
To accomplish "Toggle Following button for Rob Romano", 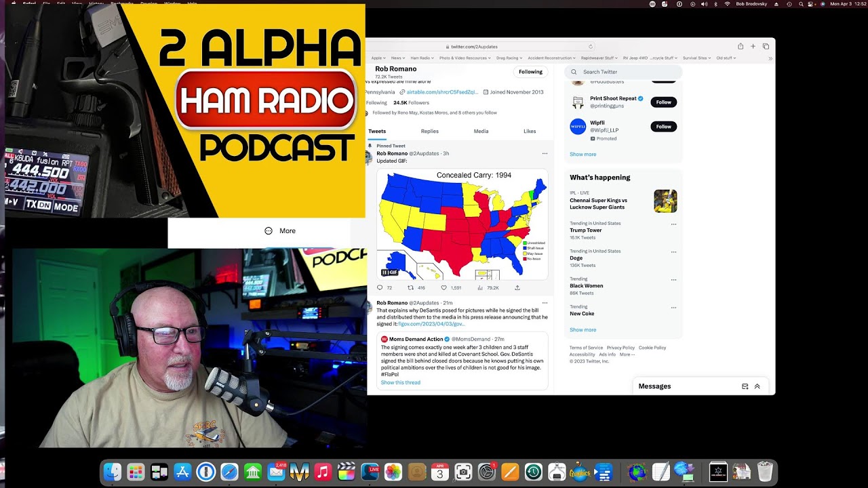I will 530,72.
